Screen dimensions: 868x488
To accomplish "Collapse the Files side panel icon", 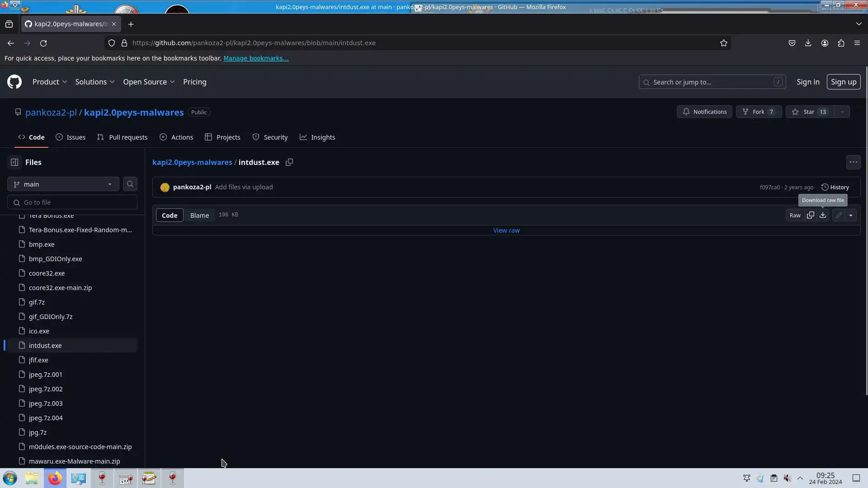I will [14, 162].
